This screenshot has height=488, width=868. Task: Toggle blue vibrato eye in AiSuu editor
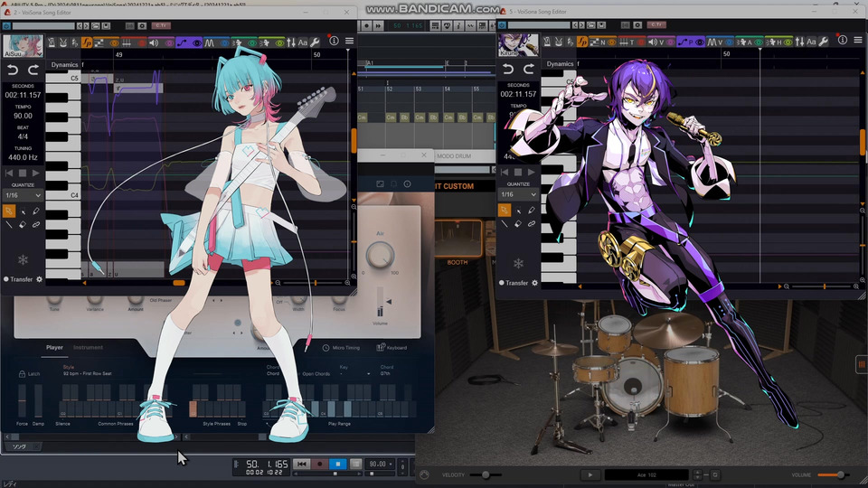225,42
